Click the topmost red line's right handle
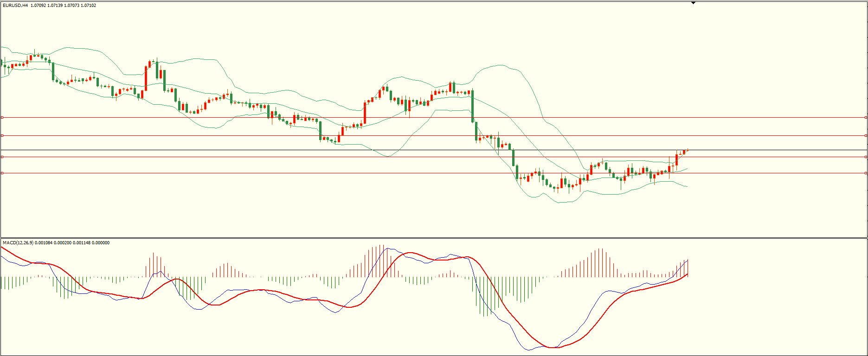Screen dimensions: 868x356 tap(866, 118)
